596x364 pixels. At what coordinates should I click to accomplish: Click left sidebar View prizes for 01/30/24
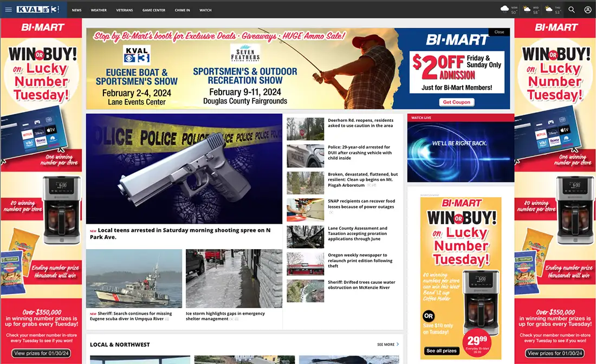[x=41, y=353]
